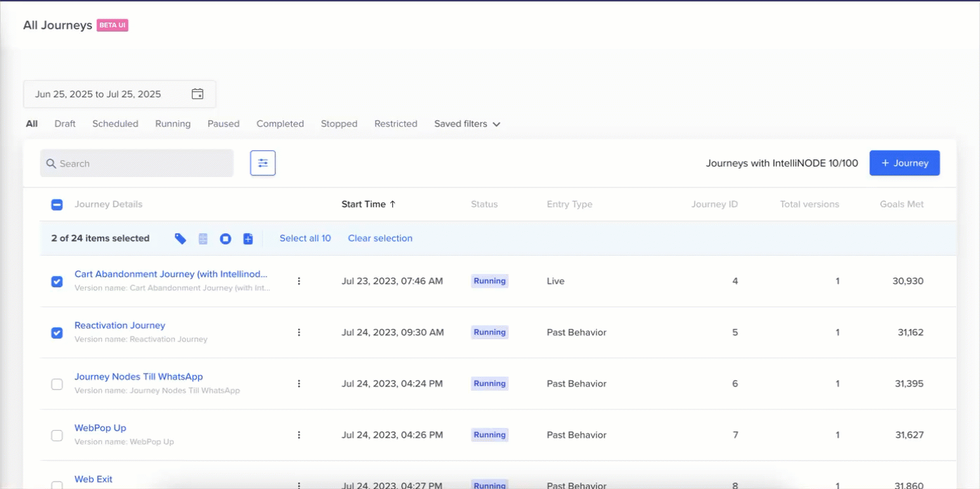Image resolution: width=980 pixels, height=489 pixels.
Task: Click Jul 24, 2023, 09:30 AM start time
Action: point(393,332)
